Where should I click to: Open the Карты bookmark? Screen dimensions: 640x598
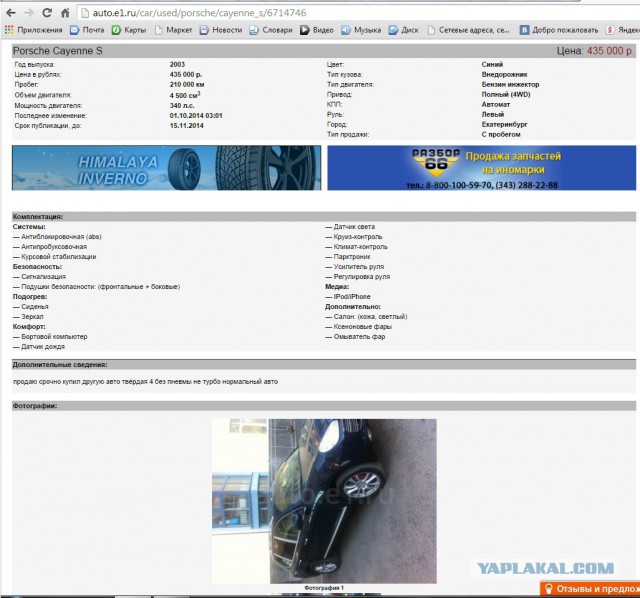(x=129, y=30)
